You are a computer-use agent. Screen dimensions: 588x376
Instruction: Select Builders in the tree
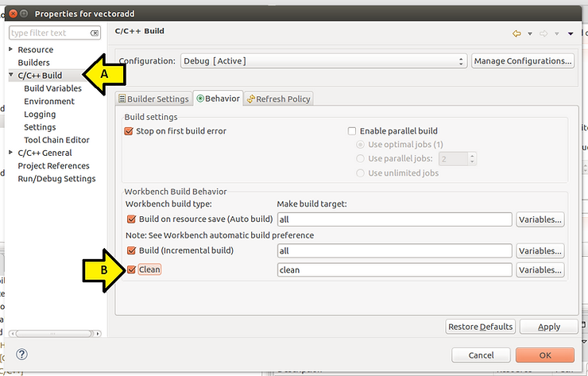33,63
